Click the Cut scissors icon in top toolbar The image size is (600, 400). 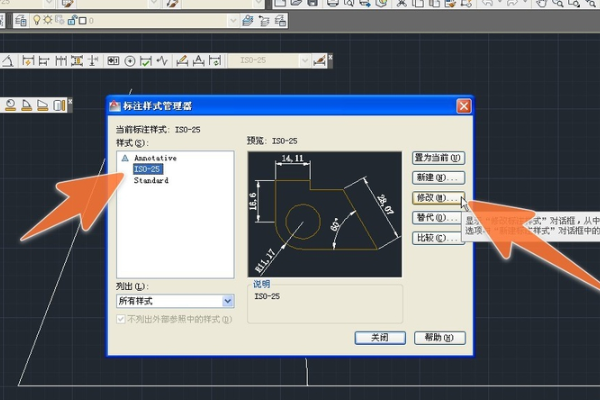[x=401, y=3]
